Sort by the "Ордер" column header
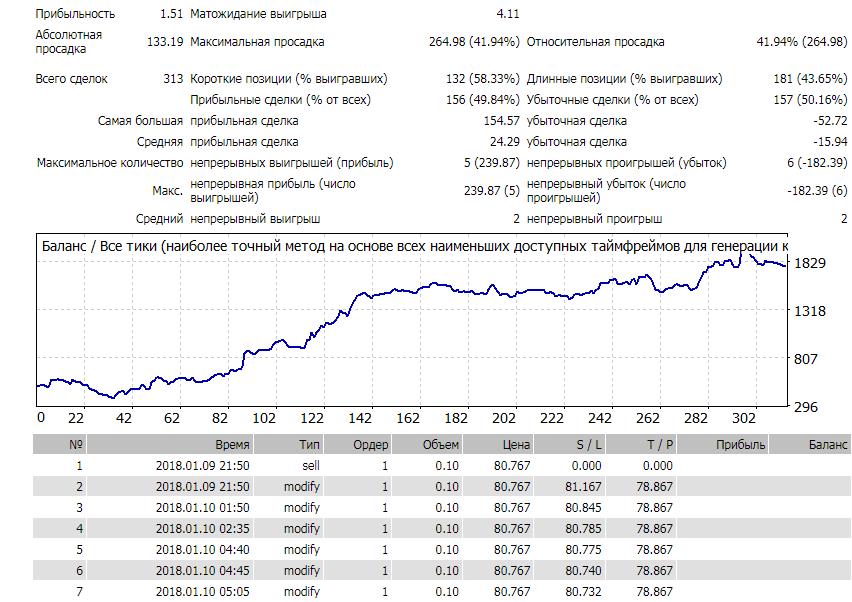 [370, 445]
